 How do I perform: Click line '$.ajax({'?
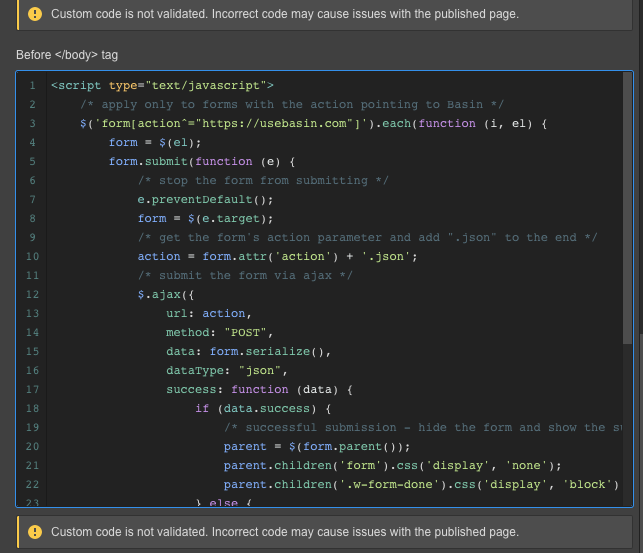pos(166,294)
